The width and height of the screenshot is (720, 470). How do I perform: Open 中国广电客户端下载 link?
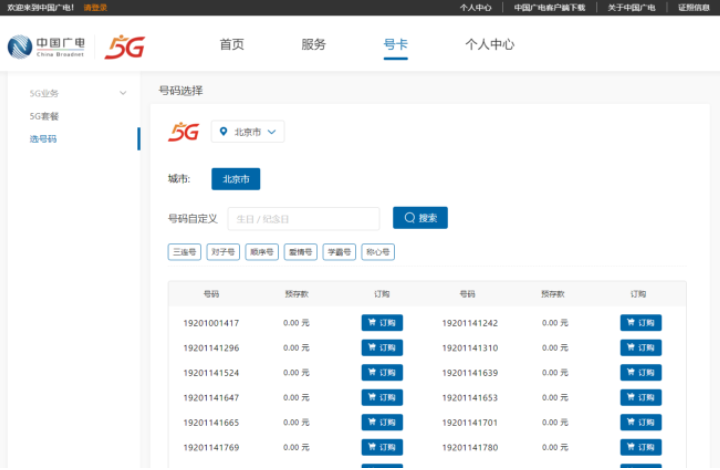[x=550, y=7]
